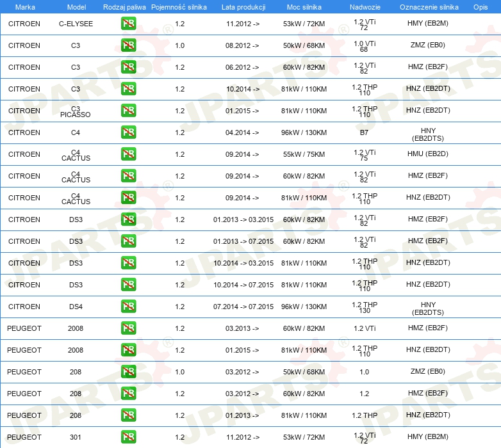
Task: Click PEUGEOT in the 301 row
Action: pos(24,437)
